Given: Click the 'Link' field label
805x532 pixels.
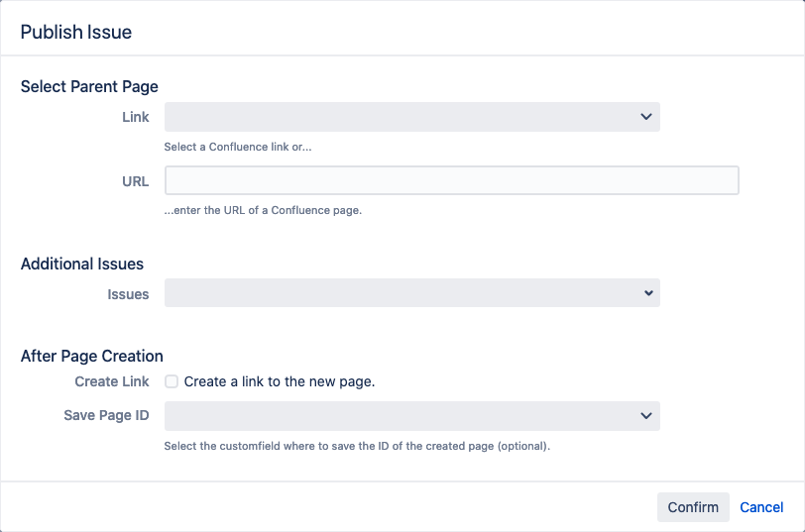Looking at the screenshot, I should pyautogui.click(x=135, y=117).
